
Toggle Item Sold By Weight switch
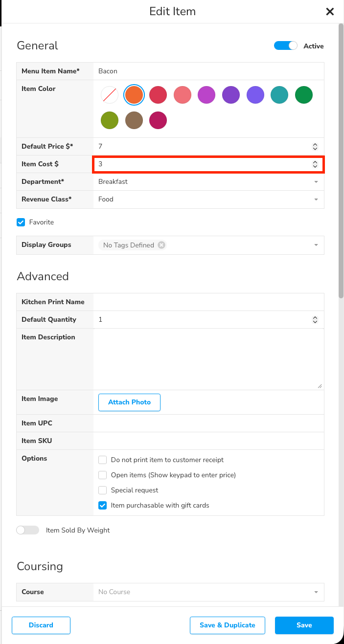(27, 530)
